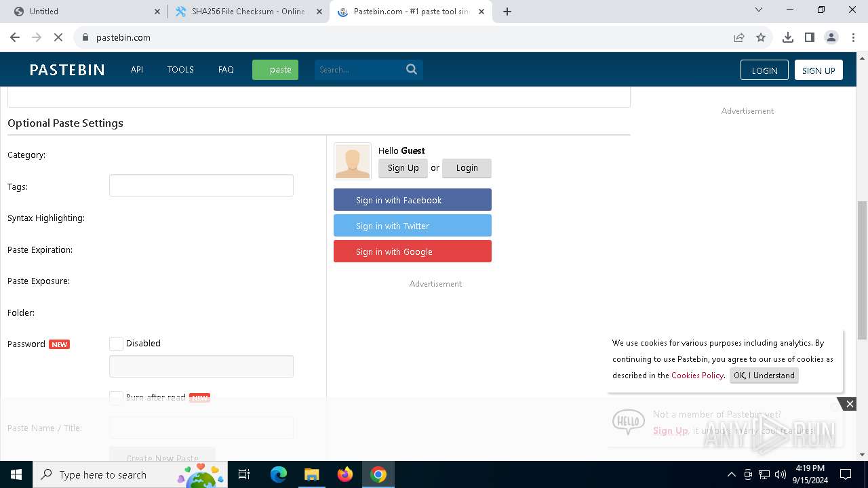
Task: Click the Guest avatar image
Action: coord(353,161)
